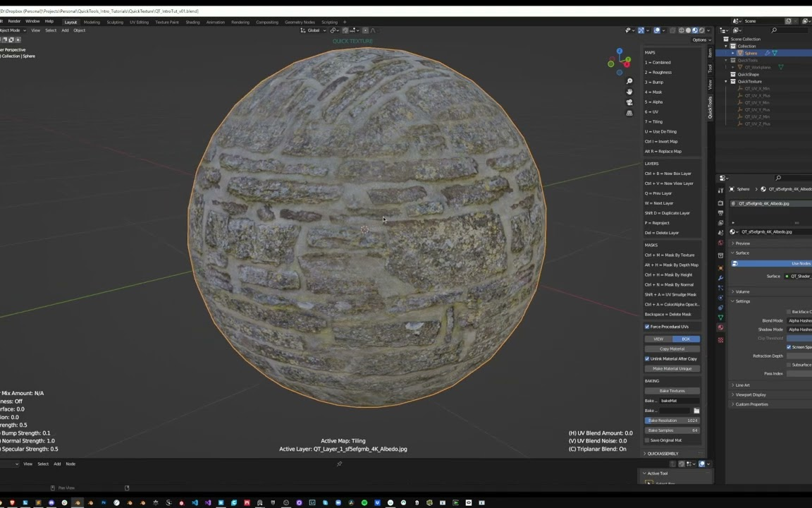The width and height of the screenshot is (812, 508).
Task: Expand the Line Art section
Action: pyautogui.click(x=742, y=385)
